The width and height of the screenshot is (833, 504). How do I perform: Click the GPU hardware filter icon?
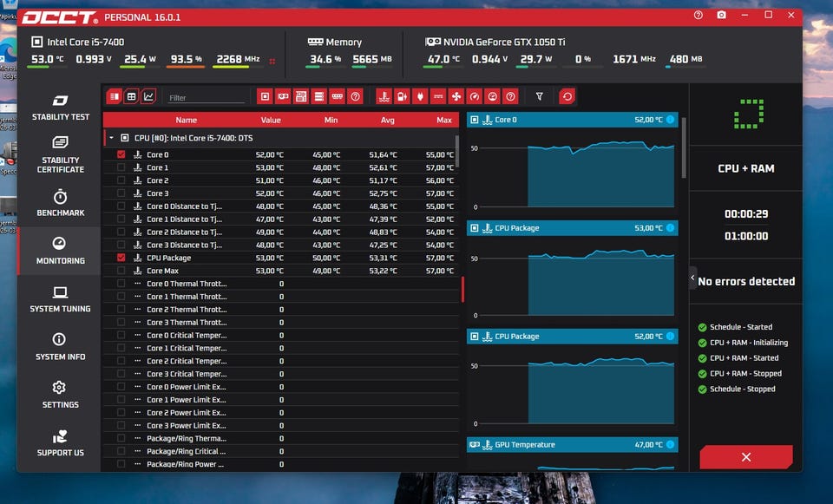(x=283, y=96)
